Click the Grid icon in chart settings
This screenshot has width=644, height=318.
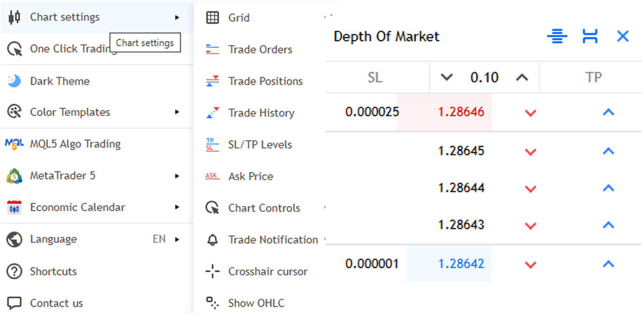[x=213, y=18]
